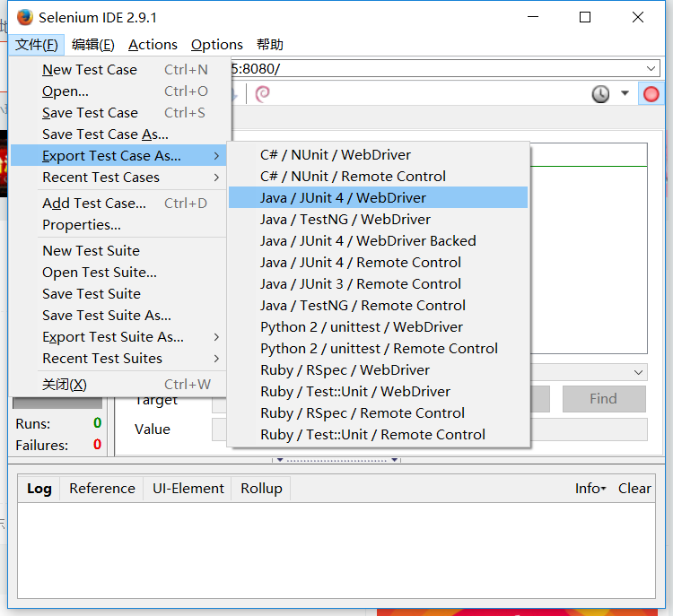
Task: Export as Java / JUnit 4 / WebDriver Backed
Action: click(x=378, y=240)
